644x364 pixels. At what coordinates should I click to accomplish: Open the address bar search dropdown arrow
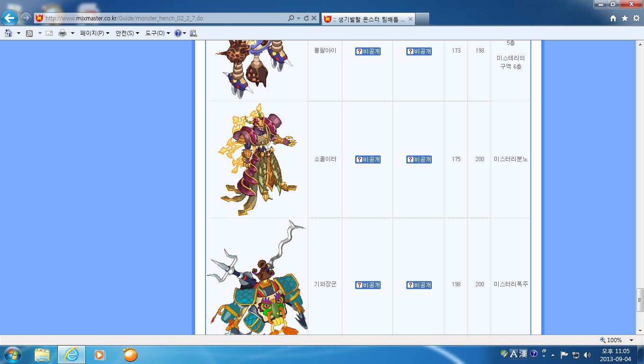click(x=298, y=18)
